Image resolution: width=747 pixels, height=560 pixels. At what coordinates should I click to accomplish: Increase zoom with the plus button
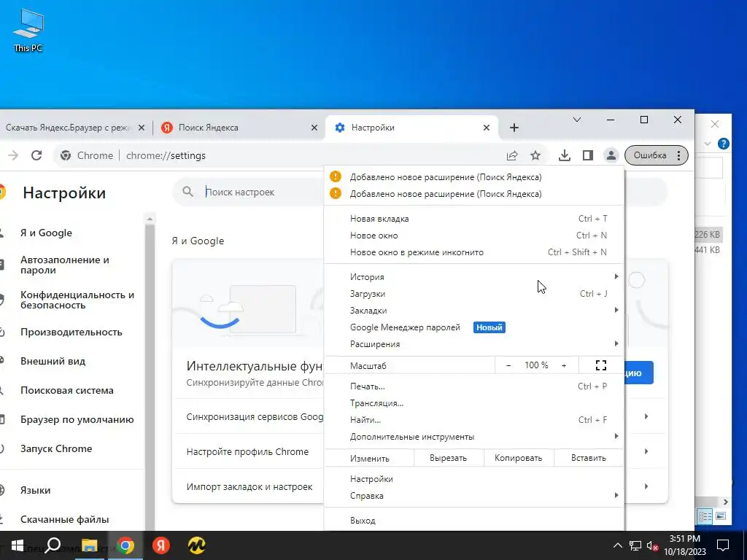tap(564, 365)
